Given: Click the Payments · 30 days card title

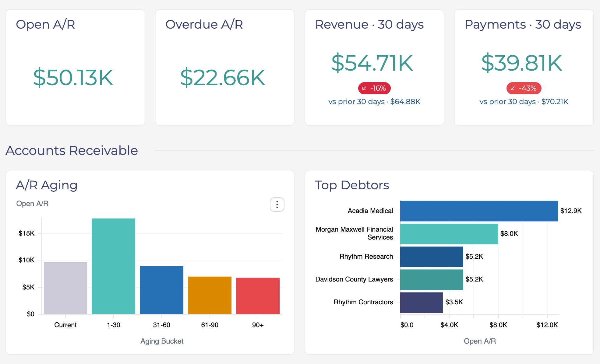Looking at the screenshot, I should click(523, 24).
